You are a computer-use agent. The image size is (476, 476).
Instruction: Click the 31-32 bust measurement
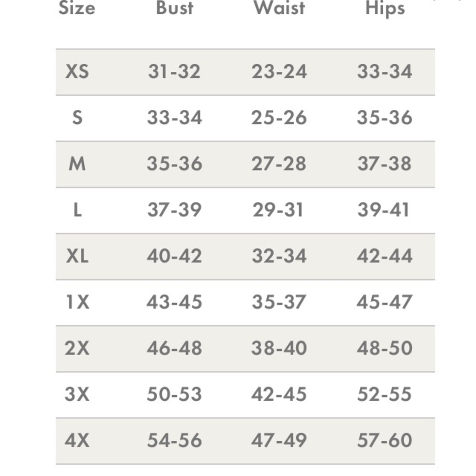[x=174, y=72]
